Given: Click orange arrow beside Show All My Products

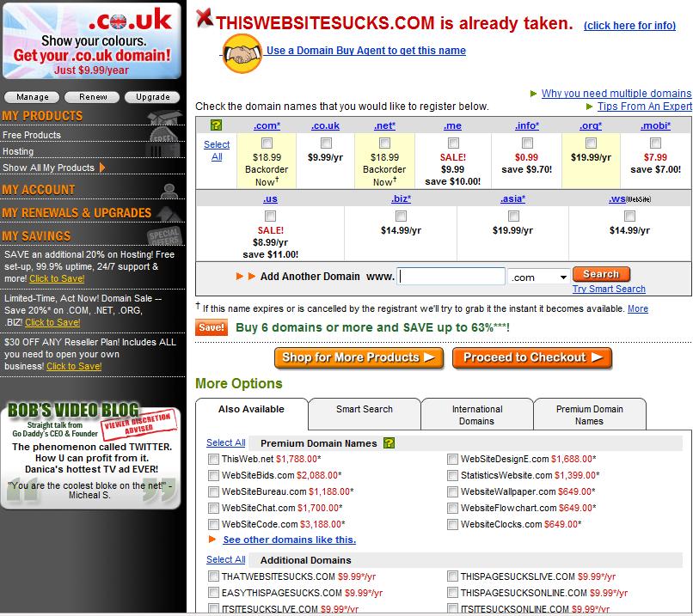Looking at the screenshot, I should tap(102, 168).
